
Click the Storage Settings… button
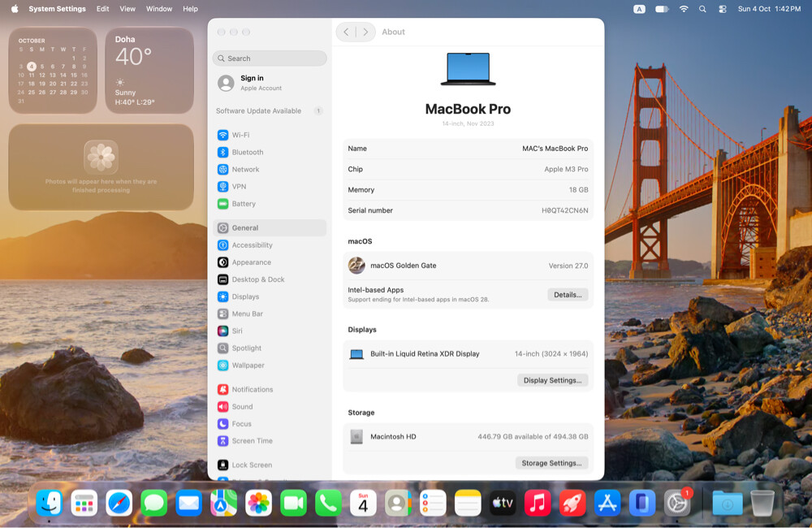[x=551, y=463]
